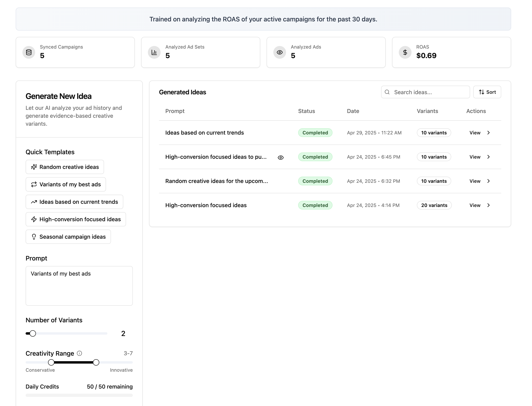Click the ROAS dollar sign icon
This screenshot has width=532, height=406.
pyautogui.click(x=405, y=53)
